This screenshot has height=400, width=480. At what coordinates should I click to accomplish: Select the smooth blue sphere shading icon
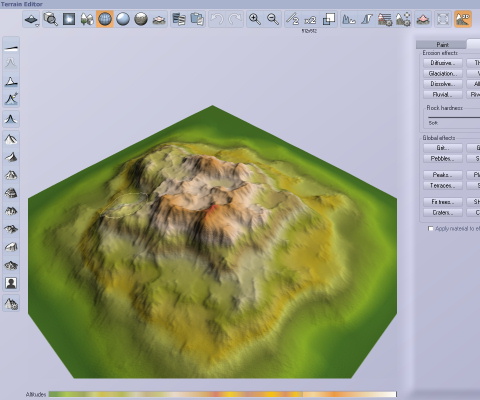click(123, 19)
